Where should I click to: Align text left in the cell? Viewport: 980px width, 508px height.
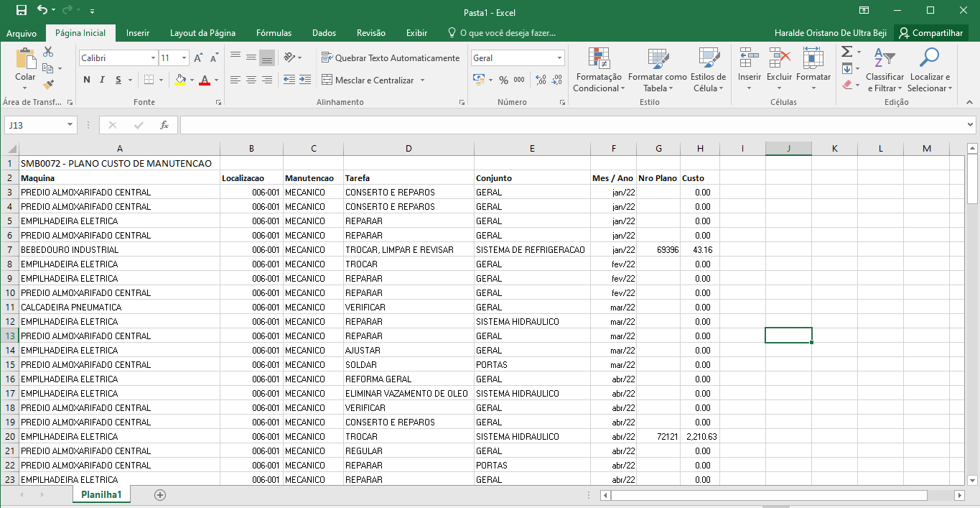coord(235,80)
